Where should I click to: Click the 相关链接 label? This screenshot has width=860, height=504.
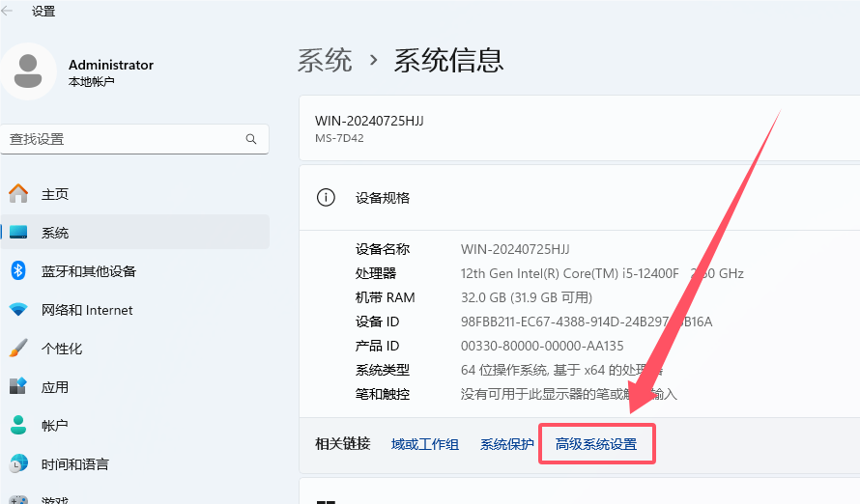click(343, 444)
